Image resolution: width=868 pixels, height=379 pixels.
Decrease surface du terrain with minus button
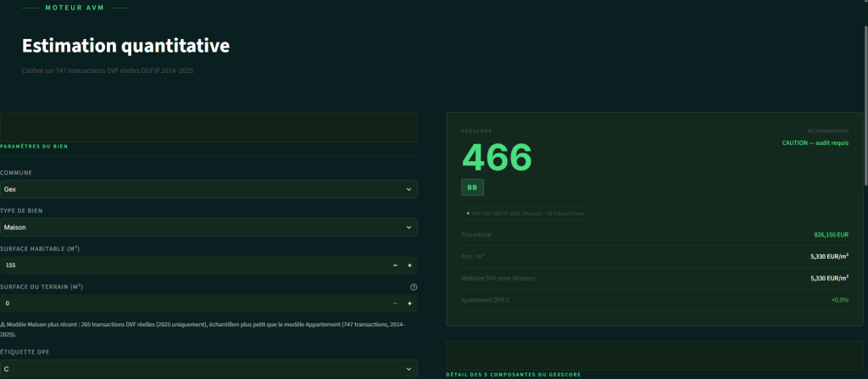point(395,304)
